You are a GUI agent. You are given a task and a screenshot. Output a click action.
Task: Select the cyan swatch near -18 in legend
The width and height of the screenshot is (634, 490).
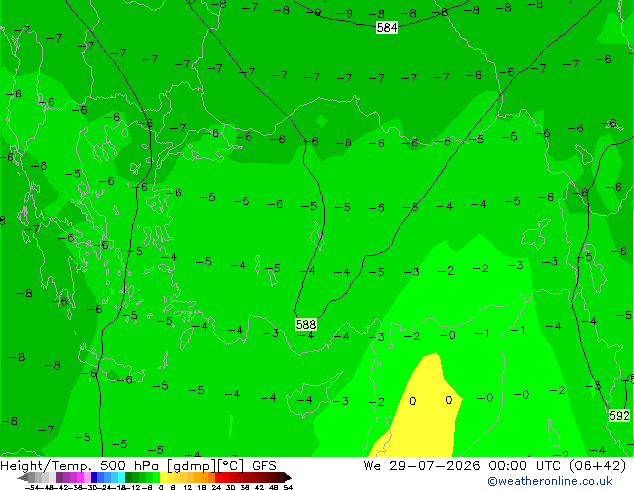122,477
